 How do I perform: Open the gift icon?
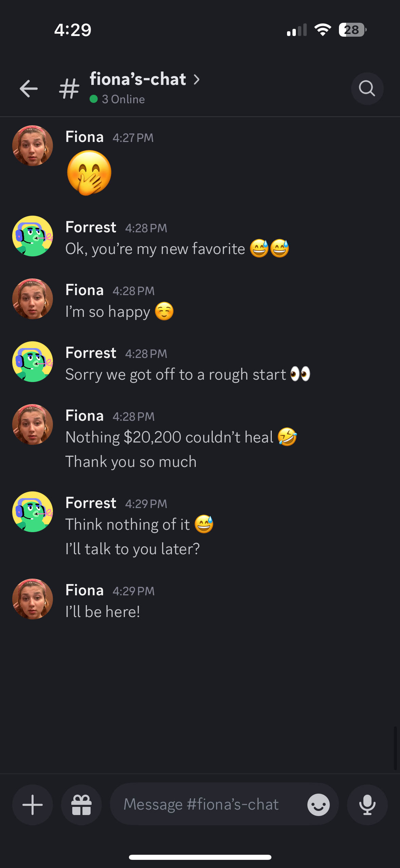(x=81, y=804)
